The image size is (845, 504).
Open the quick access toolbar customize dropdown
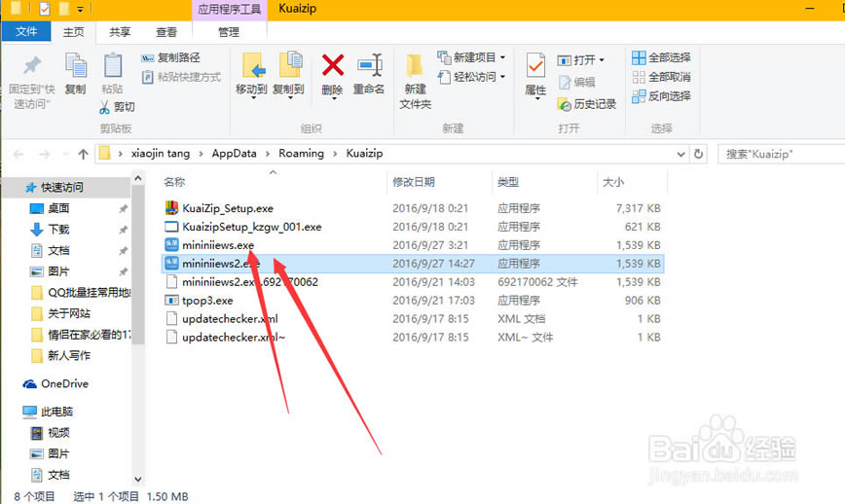tap(80, 9)
